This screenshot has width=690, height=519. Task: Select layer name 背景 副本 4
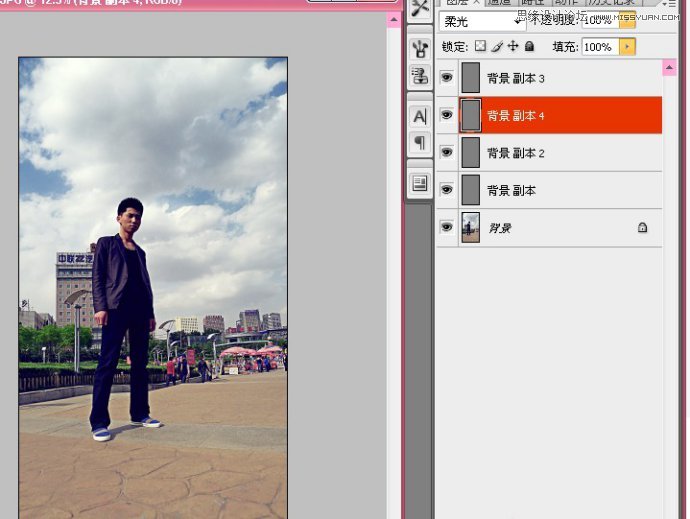pyautogui.click(x=516, y=116)
